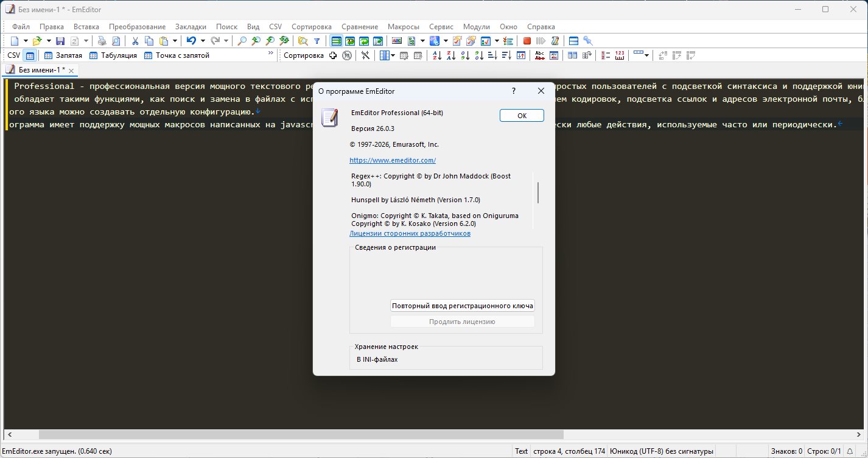
Task: Click the red record macro icon
Action: (527, 41)
